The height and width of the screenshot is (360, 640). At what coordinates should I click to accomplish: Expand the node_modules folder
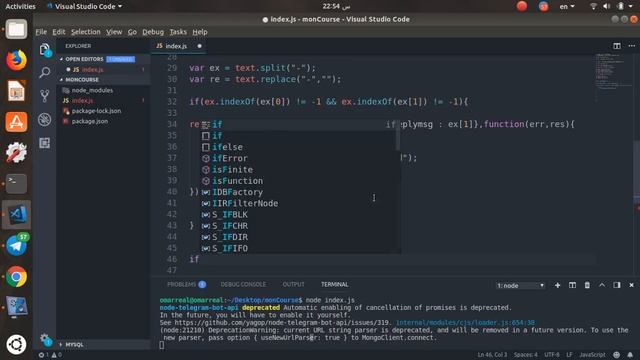pyautogui.click(x=92, y=90)
